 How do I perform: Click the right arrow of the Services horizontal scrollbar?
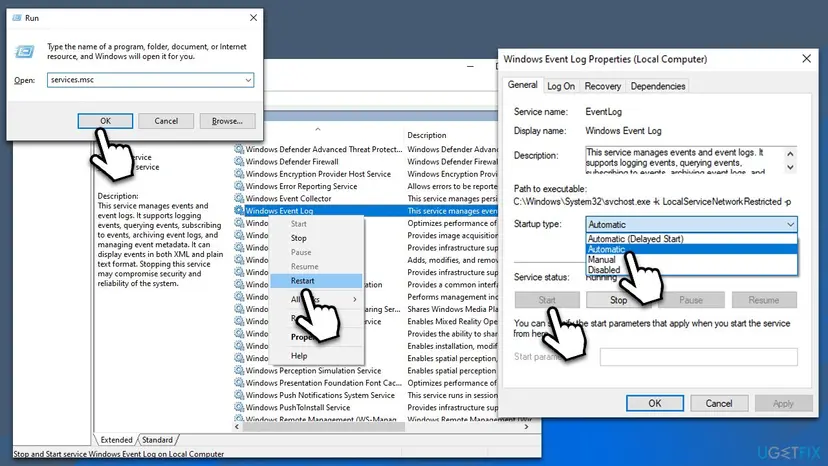click(526, 426)
